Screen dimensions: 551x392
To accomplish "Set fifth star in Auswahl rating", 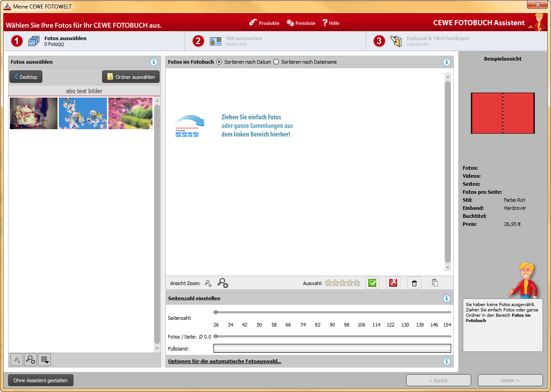I will pos(357,282).
